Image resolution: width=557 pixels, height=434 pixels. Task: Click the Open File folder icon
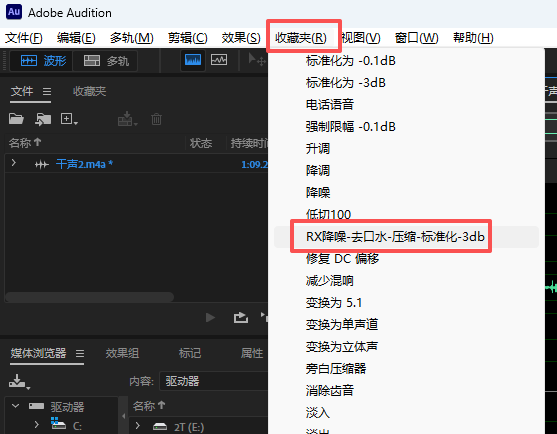(x=16, y=119)
